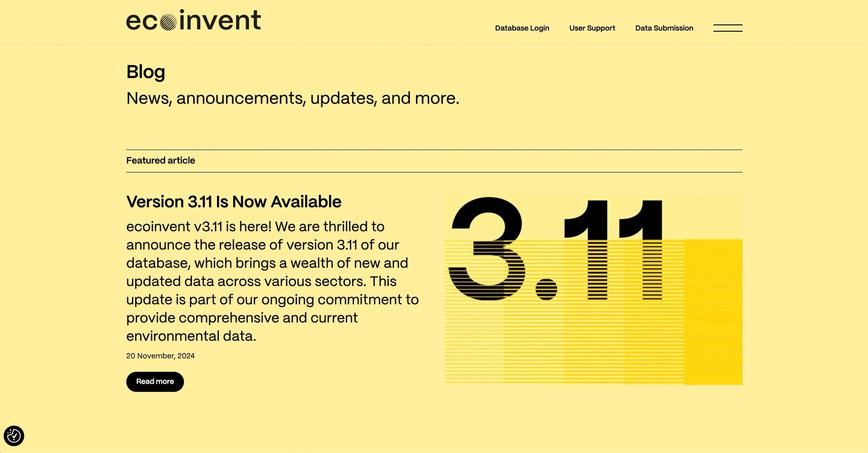The image size is (868, 453).
Task: Select the 20 November, 2024 date
Action: coord(160,356)
